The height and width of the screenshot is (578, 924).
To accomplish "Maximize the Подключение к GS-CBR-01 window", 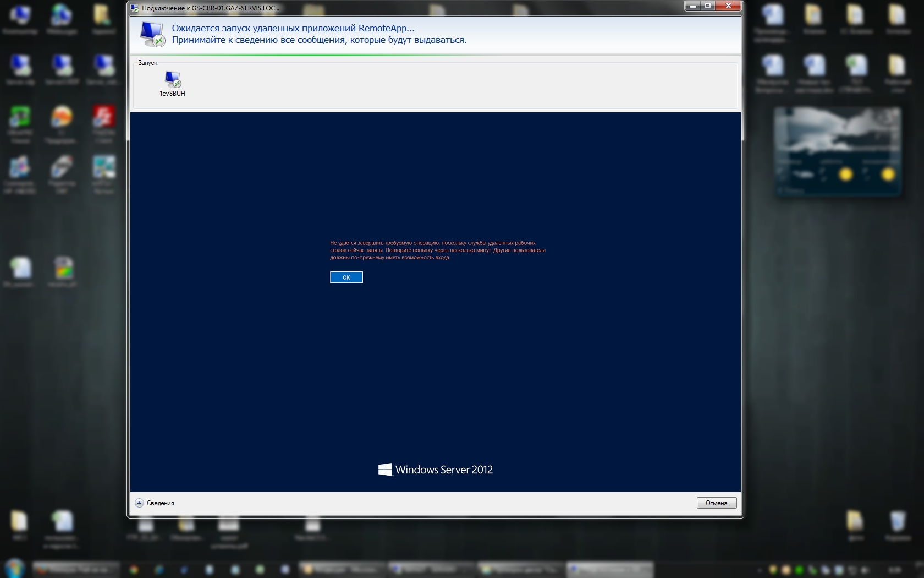I will pos(708,6).
